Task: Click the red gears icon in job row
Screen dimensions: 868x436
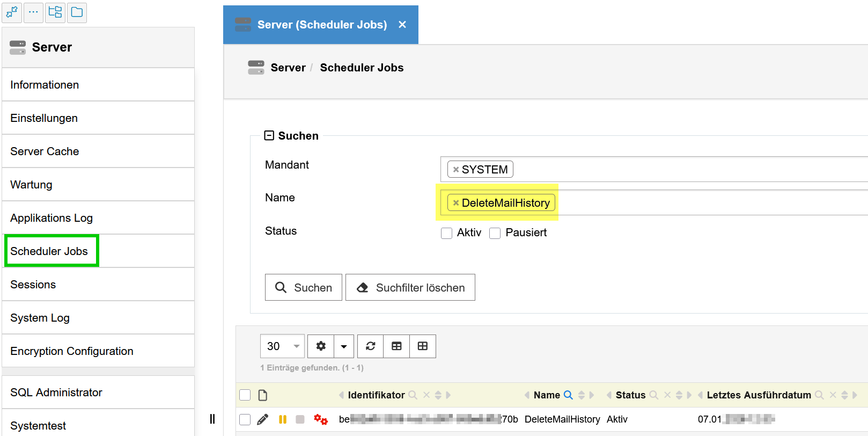Action: point(321,419)
